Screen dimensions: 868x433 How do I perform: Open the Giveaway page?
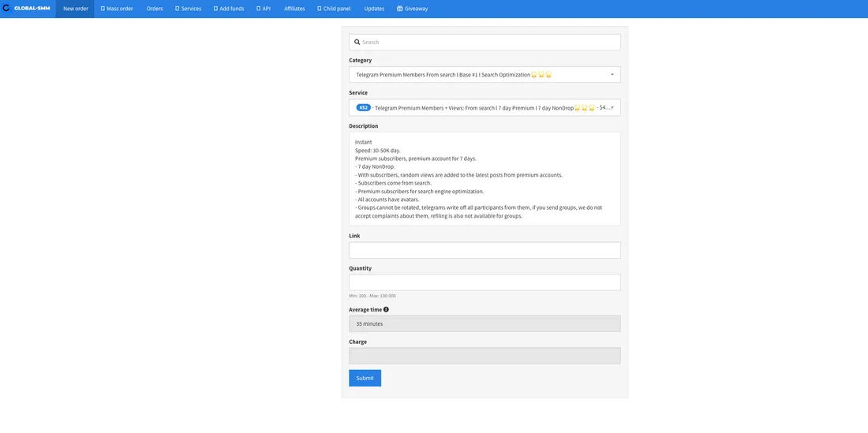coord(413,9)
